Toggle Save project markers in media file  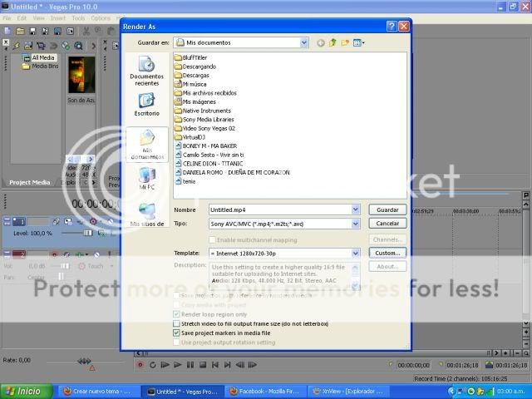tap(176, 332)
